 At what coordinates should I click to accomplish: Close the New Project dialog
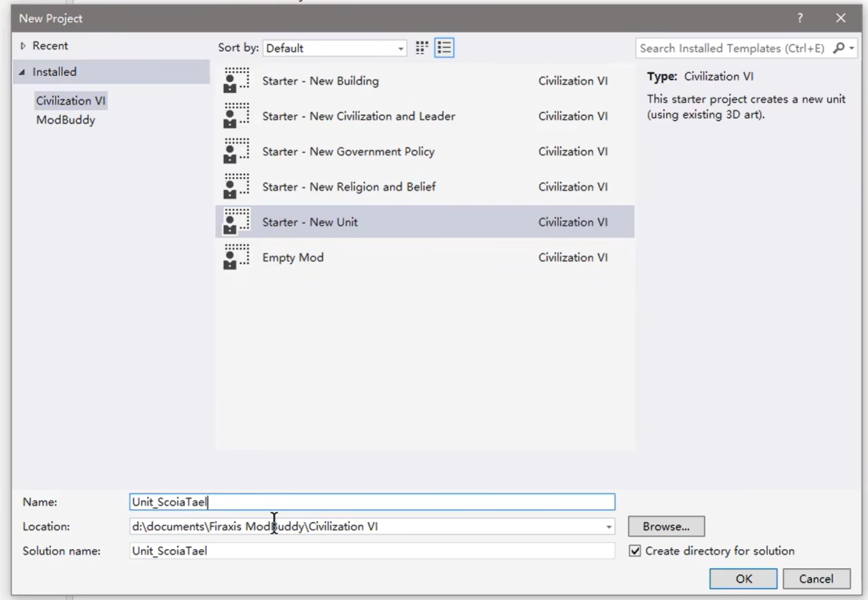click(x=841, y=18)
